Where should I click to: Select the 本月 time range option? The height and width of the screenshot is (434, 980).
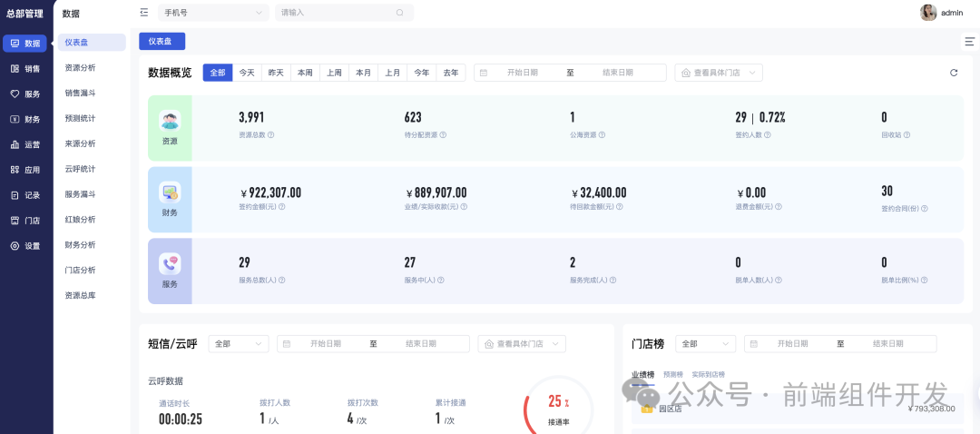(363, 73)
